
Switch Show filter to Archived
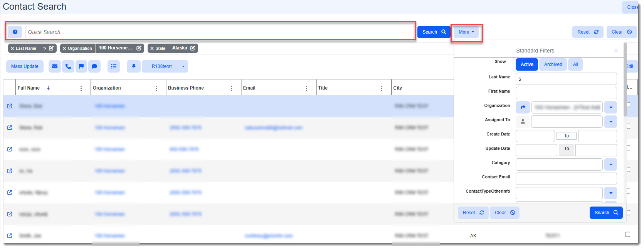(553, 64)
